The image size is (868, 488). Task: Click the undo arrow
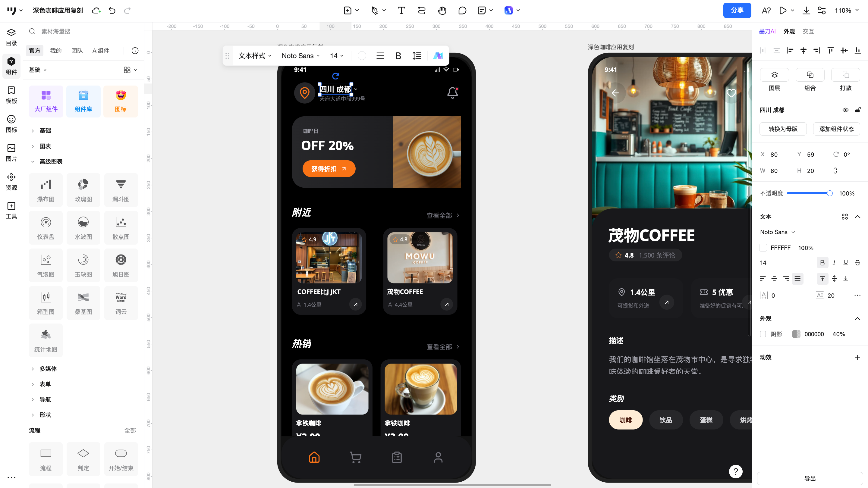112,11
